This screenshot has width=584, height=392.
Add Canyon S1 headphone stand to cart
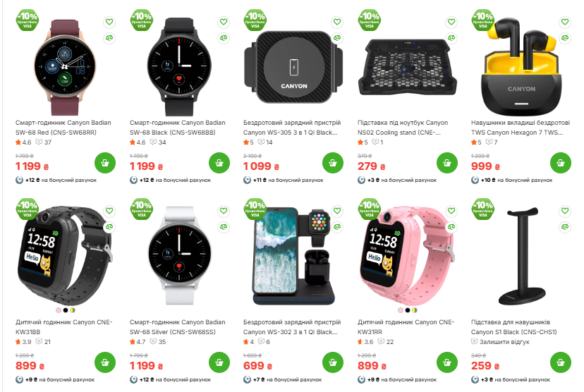click(561, 362)
